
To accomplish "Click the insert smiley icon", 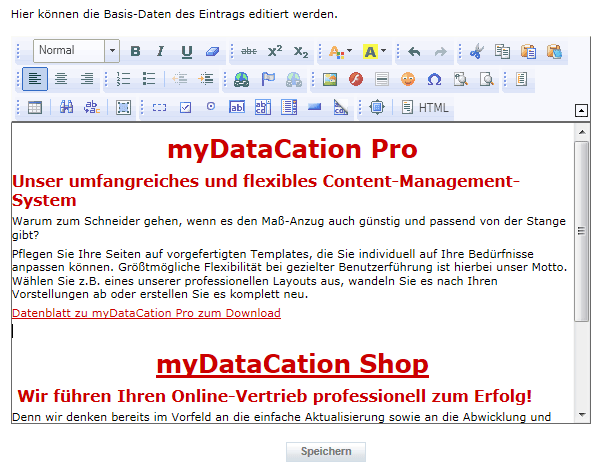I will click(x=408, y=79).
